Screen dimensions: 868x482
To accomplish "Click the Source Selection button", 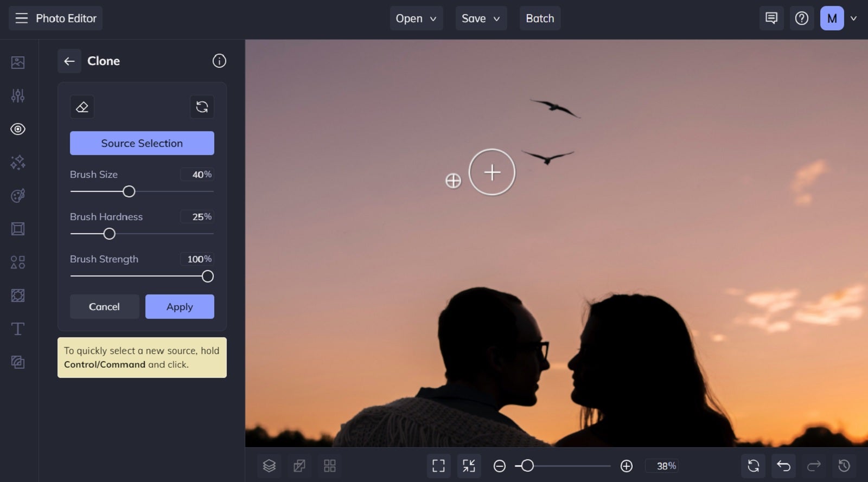I will [x=142, y=143].
